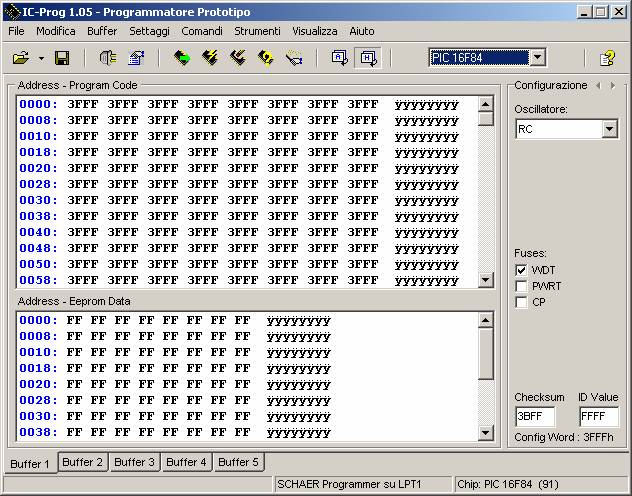Uncheck the WDT fuse checkbox
The height and width of the screenshot is (496, 632).
point(521,270)
